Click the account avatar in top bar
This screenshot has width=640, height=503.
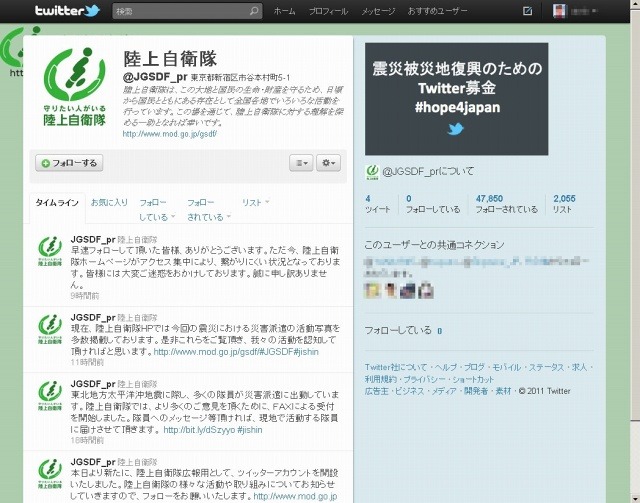(560, 11)
